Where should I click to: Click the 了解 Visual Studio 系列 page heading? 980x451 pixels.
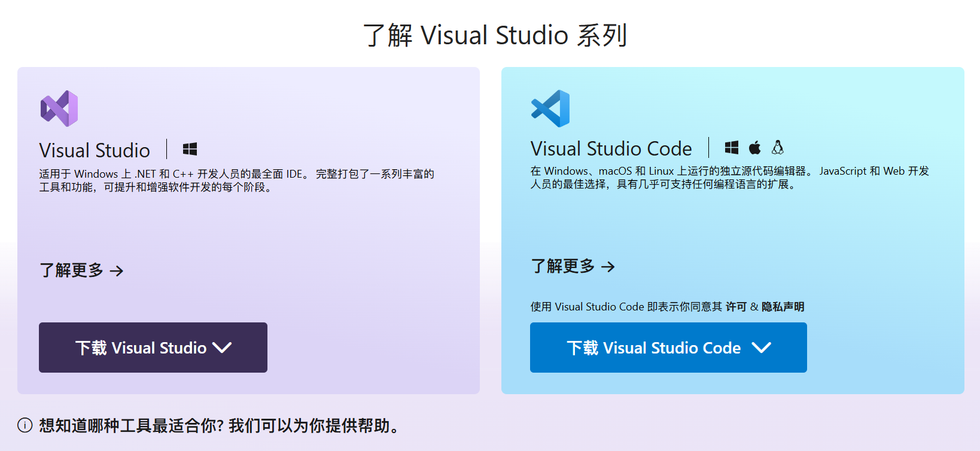[x=495, y=35]
